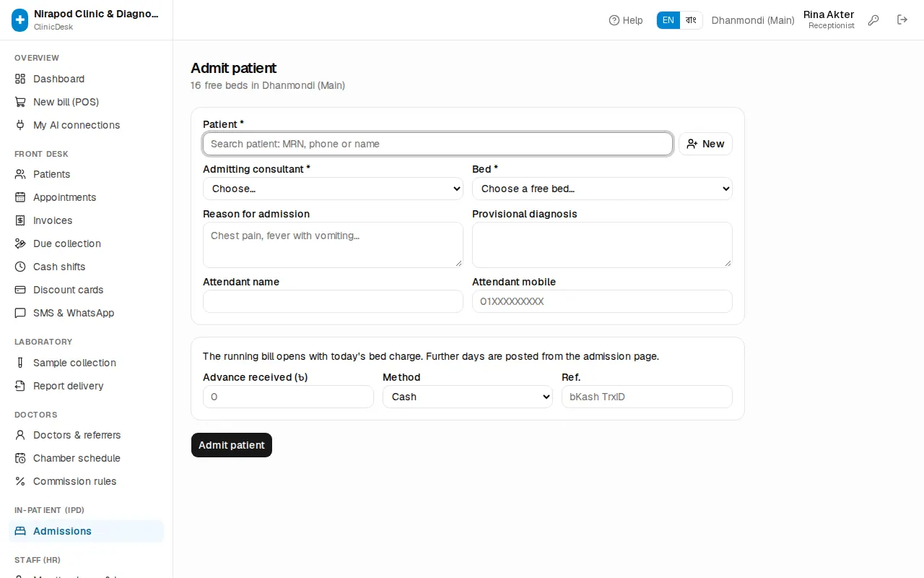
Task: Click the '16 free beds in Dhanmondi (Main)' text
Action: (x=268, y=85)
